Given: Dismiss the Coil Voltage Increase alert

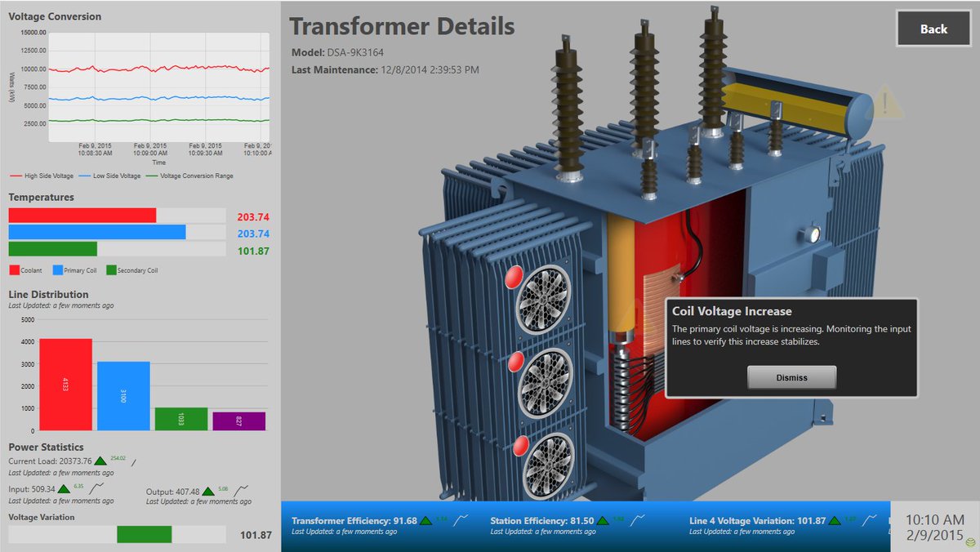Looking at the screenshot, I should [x=791, y=377].
